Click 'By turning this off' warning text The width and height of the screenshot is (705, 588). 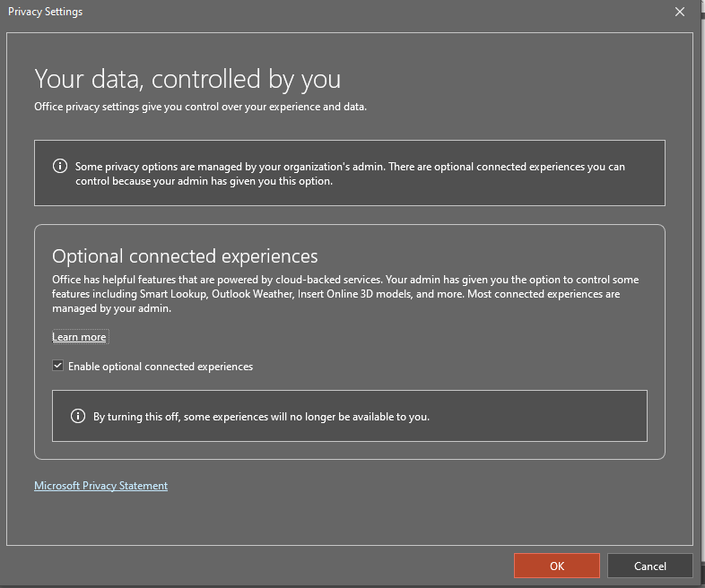click(x=261, y=417)
